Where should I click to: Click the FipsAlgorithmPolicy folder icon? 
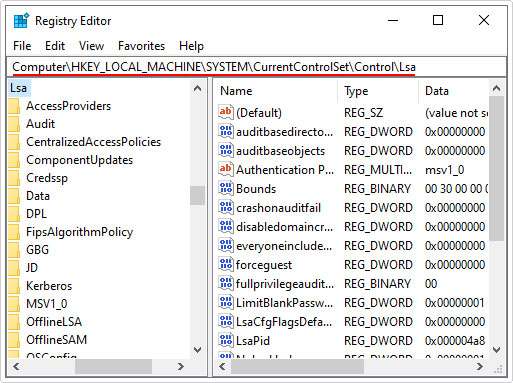coord(14,232)
